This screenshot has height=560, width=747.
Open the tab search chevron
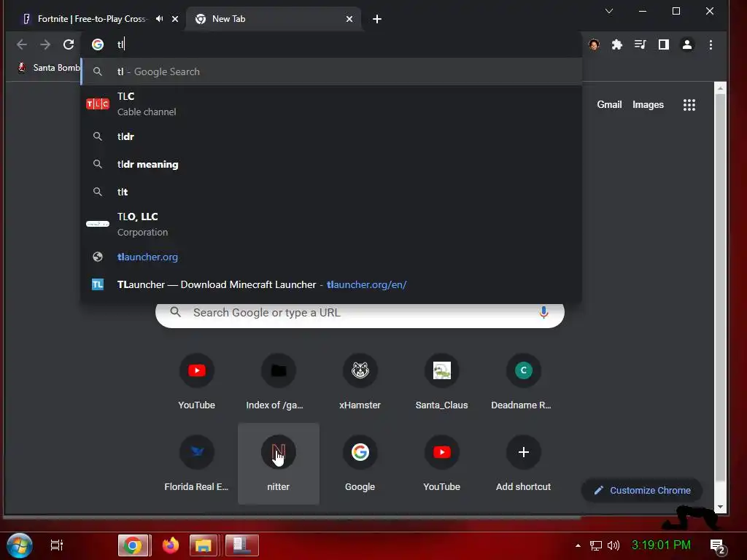[609, 11]
